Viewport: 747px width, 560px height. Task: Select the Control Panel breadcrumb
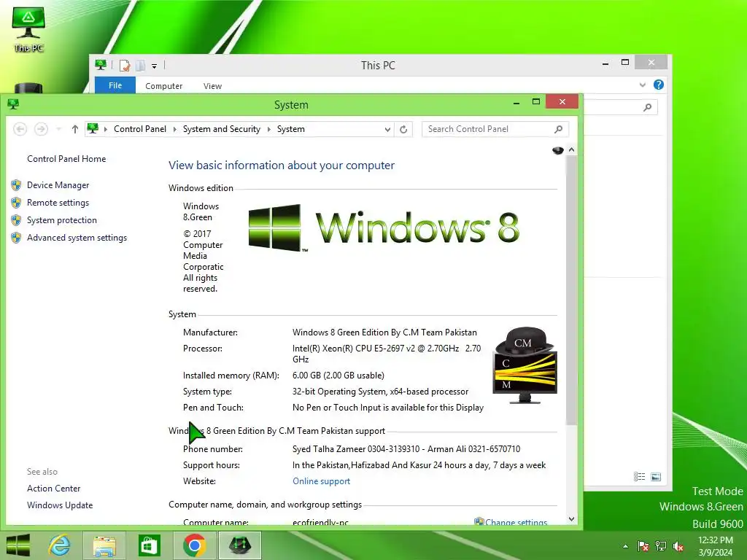coord(140,129)
